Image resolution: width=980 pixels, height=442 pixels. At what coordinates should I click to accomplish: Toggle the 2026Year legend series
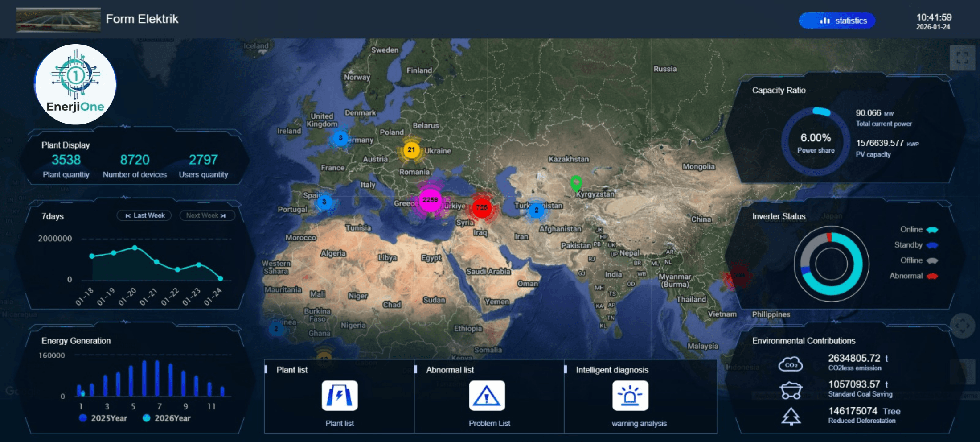coord(167,418)
